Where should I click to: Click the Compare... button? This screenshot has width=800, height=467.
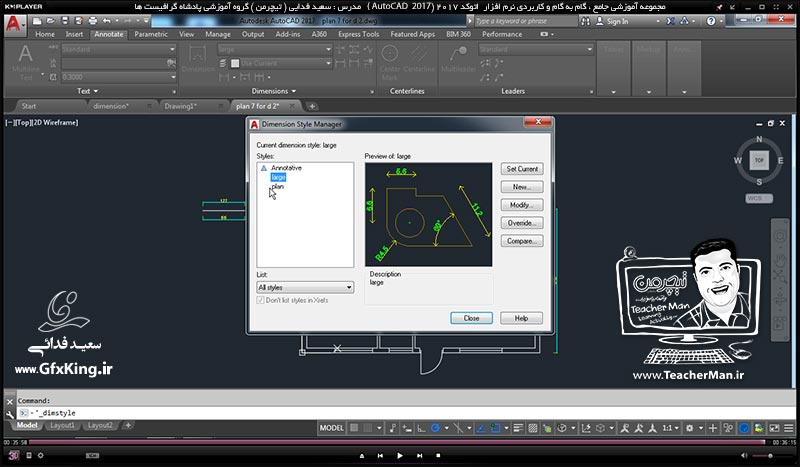coord(522,241)
